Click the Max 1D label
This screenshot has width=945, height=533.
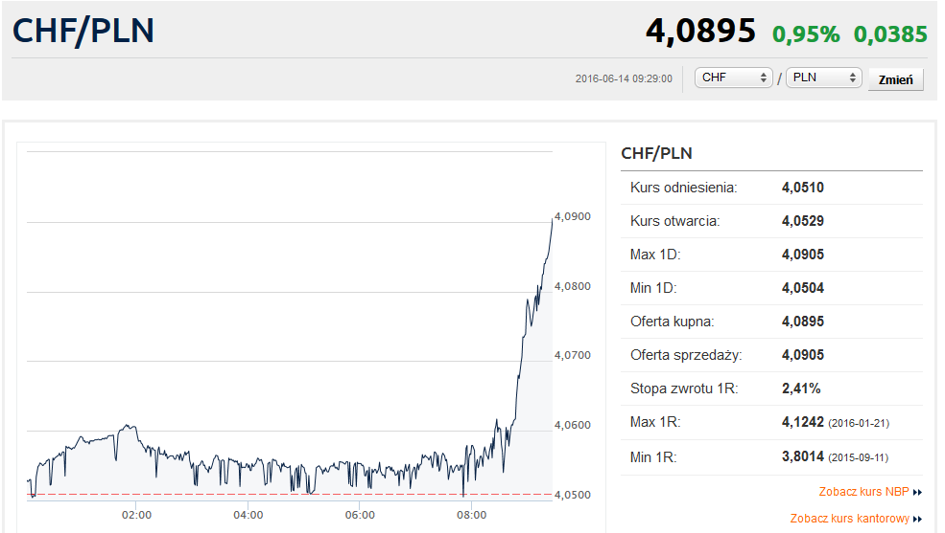655,254
